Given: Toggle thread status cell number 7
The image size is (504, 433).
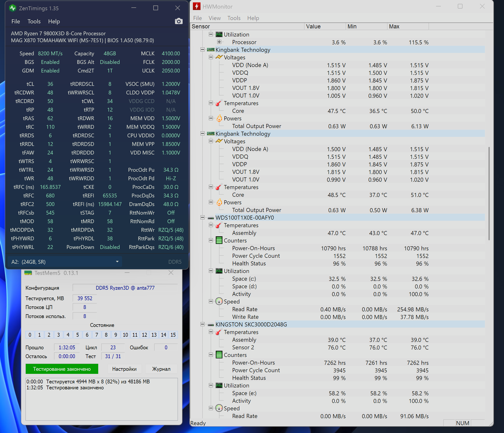Looking at the screenshot, I should (x=97, y=335).
